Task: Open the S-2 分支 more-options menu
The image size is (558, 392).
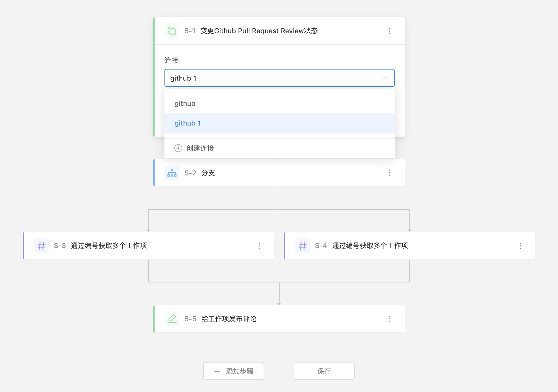Action: [390, 173]
